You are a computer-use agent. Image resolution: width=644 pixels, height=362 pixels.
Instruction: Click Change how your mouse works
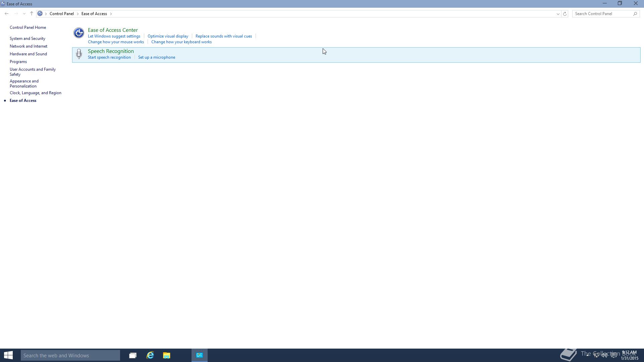[x=116, y=42]
